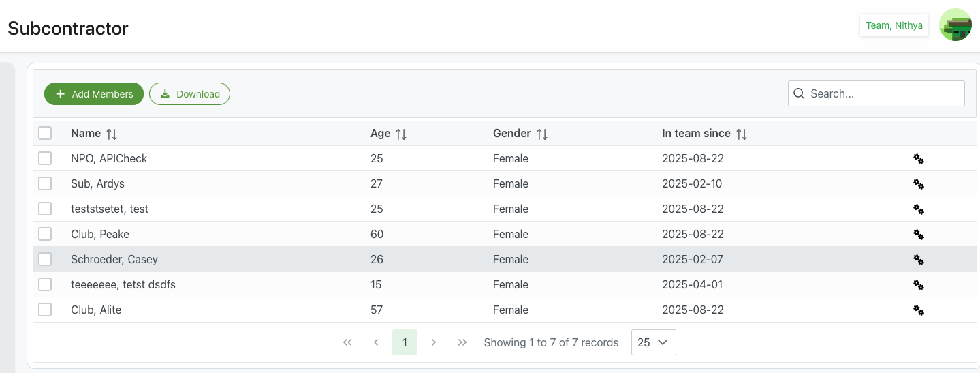Click sort icon beside In team since
This screenshot has height=373, width=980.
(x=742, y=134)
